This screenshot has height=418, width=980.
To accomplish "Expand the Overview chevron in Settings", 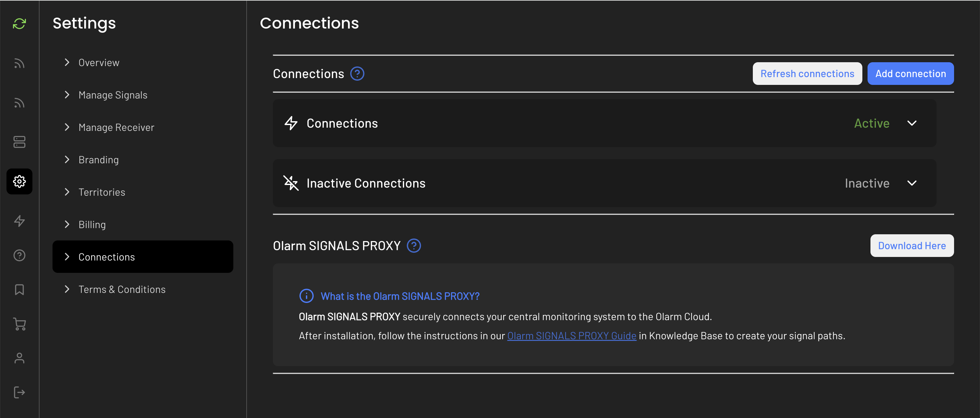I will [x=67, y=63].
